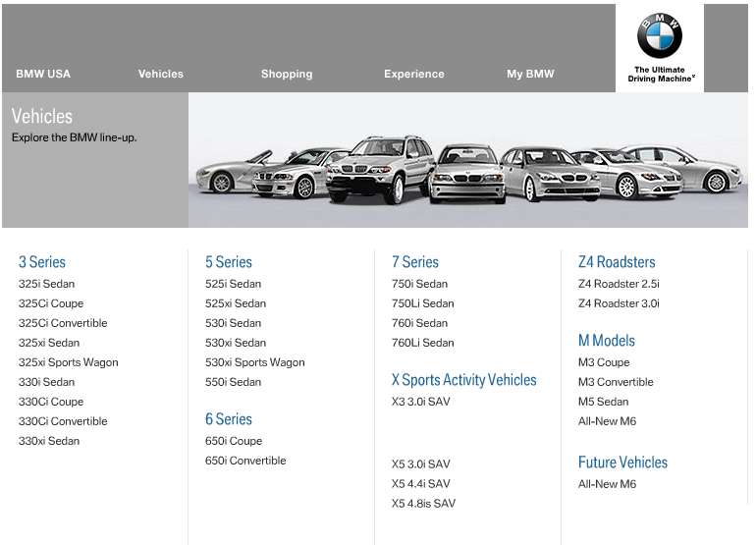Click the silver SUV in the lineup banner
This screenshot has width=756, height=545.
coord(378,167)
